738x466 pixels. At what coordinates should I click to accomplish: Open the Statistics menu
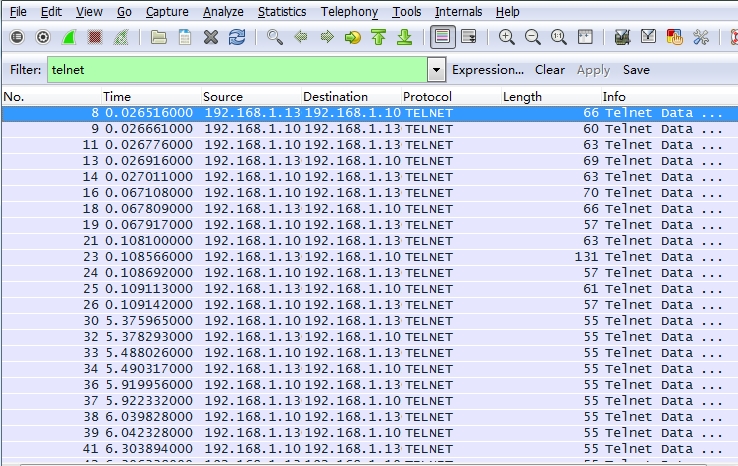coord(282,12)
